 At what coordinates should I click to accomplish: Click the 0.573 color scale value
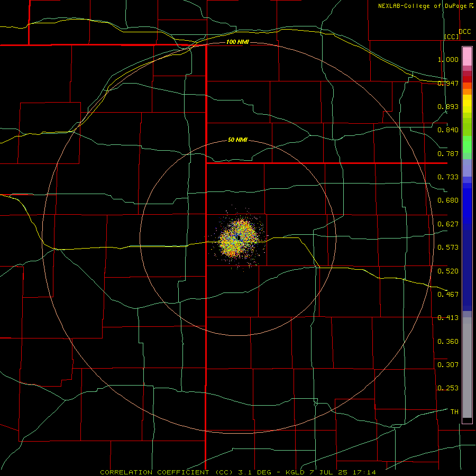448,248
